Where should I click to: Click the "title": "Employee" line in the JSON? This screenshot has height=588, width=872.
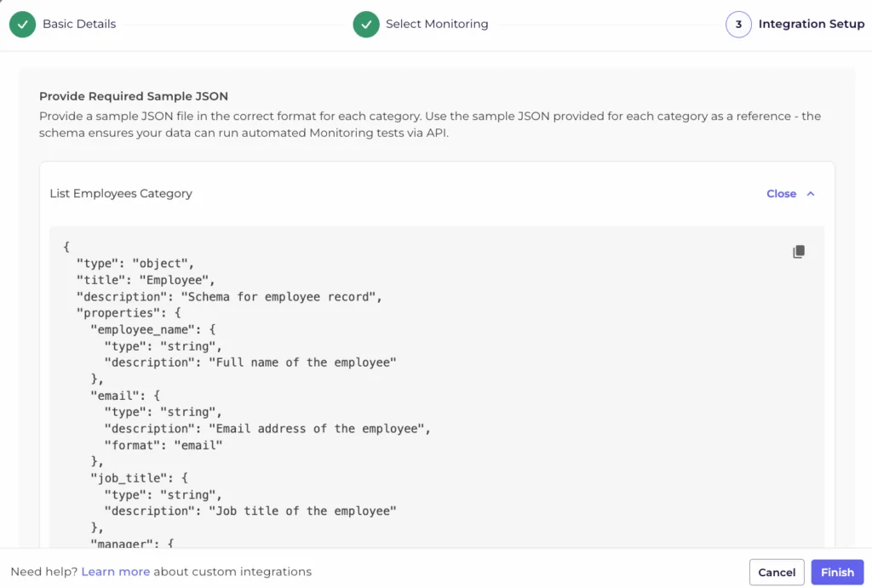tap(140, 280)
